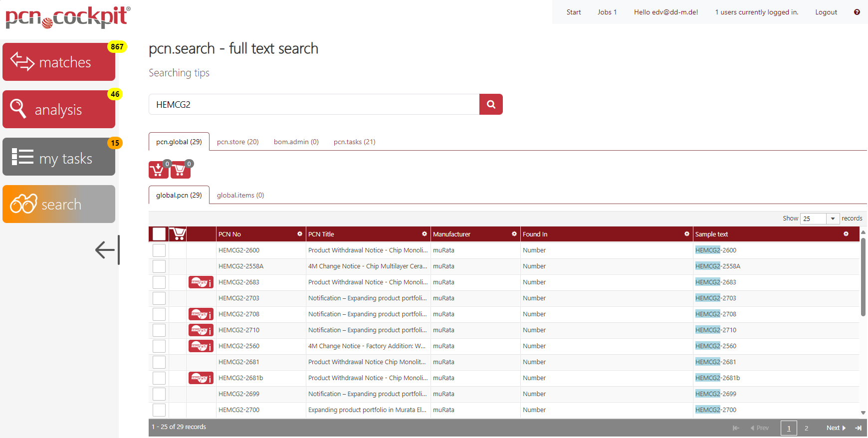Check the row HEMCG2-2681b checkbox
The width and height of the screenshot is (868, 438).
(159, 378)
